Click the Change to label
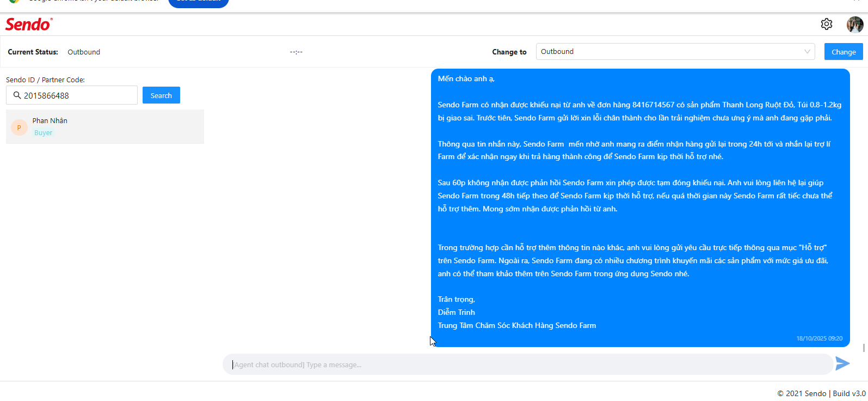 pos(509,52)
